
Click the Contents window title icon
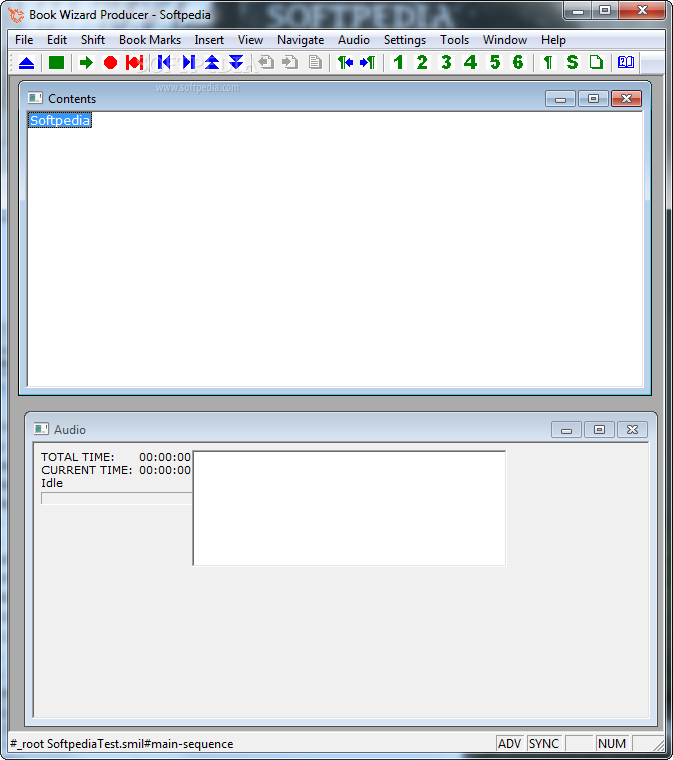[35, 98]
